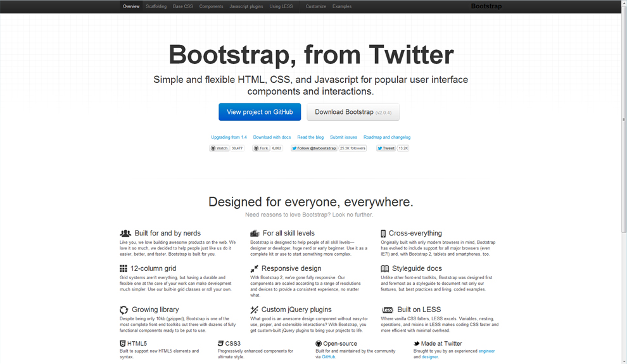This screenshot has width=627, height=364.
Task: Click the Built for and by nerds heading
Action: point(168,233)
